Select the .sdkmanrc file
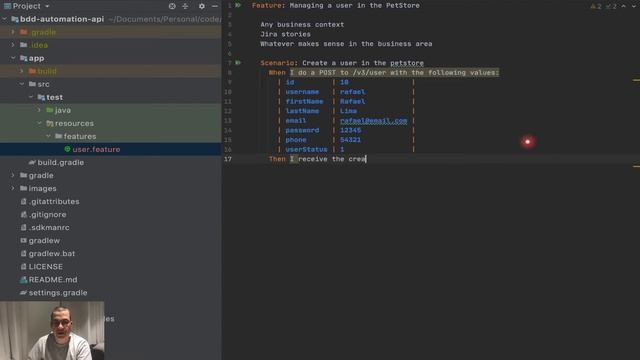 49,227
